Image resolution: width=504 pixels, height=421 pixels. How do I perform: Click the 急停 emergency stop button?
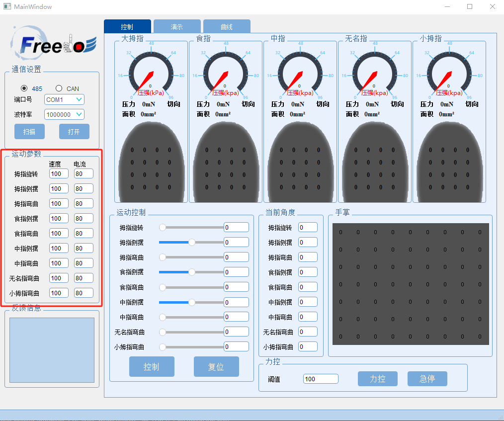pyautogui.click(x=427, y=379)
